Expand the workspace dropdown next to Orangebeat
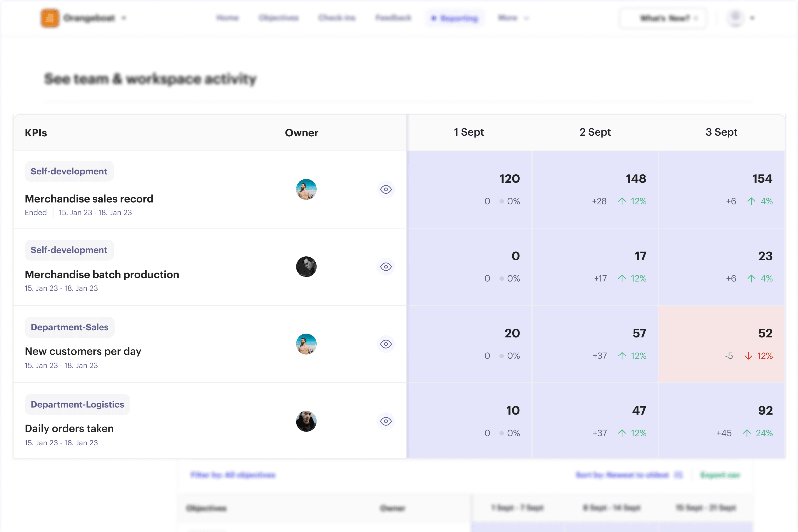This screenshot has width=798, height=532. click(124, 18)
